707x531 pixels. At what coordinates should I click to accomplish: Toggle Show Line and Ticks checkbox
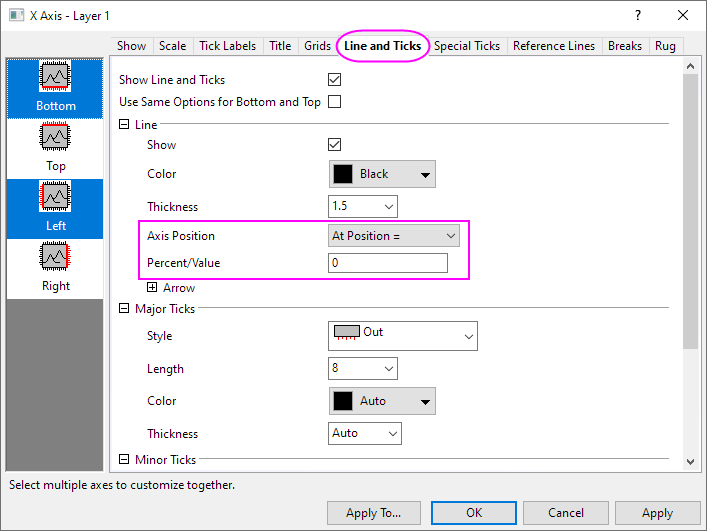[335, 80]
